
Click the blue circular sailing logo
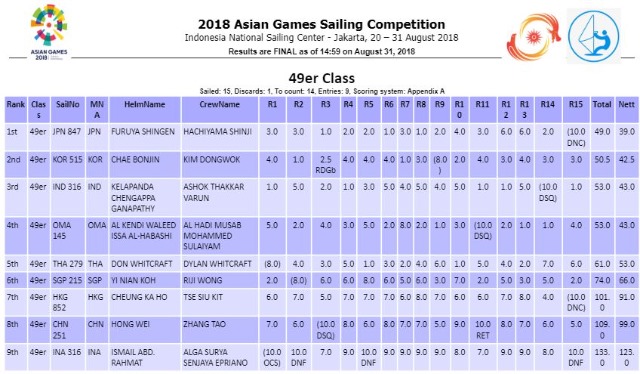[x=594, y=36]
